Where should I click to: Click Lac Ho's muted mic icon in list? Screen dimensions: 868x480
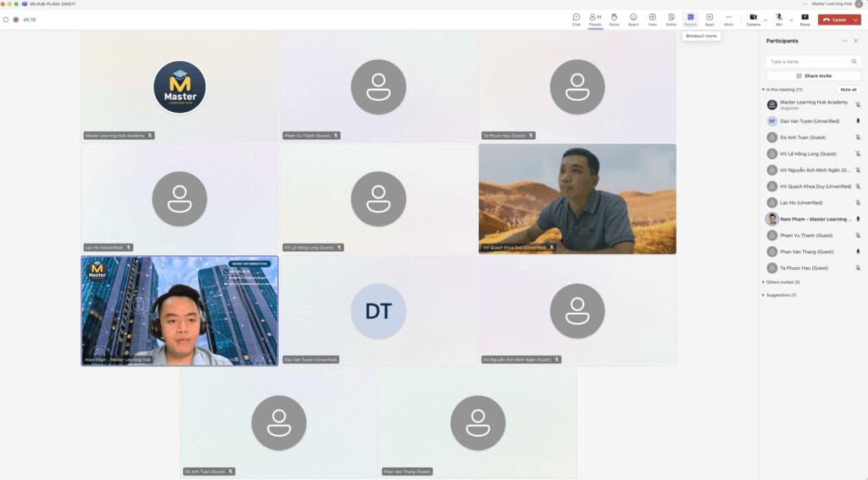coord(858,203)
